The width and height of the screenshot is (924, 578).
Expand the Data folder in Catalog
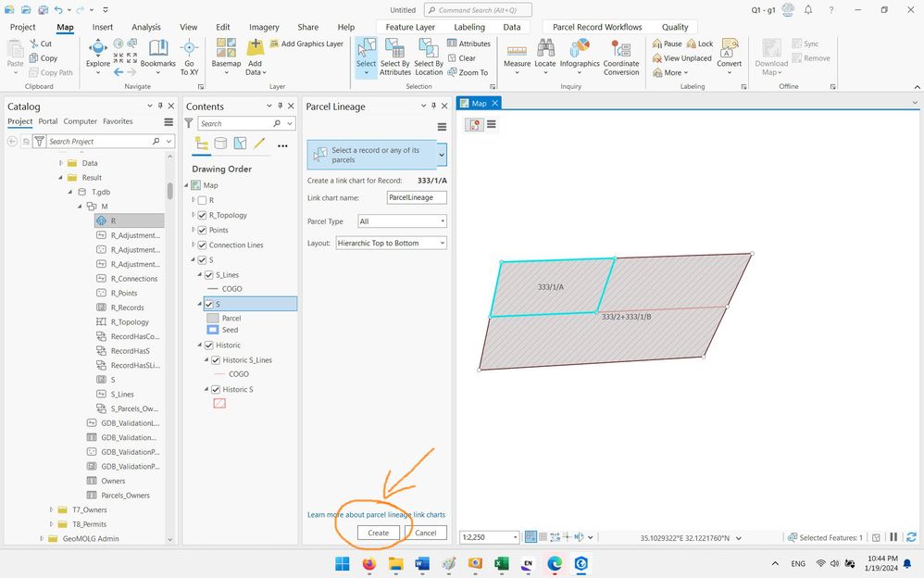tap(61, 163)
